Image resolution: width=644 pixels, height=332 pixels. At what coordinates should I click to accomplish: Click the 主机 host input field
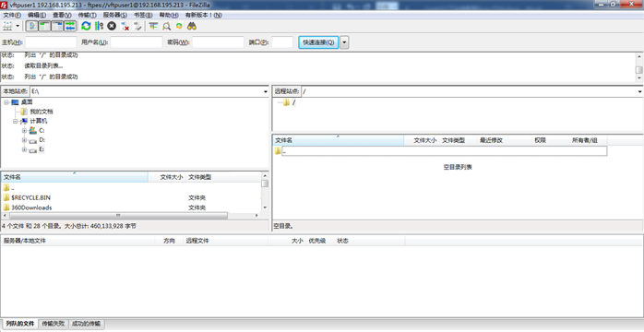click(51, 42)
